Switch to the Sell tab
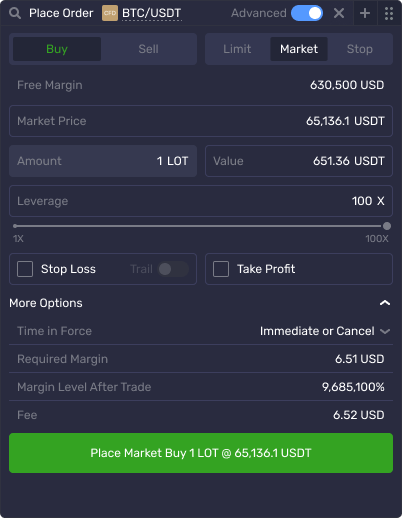This screenshot has width=402, height=518. pos(148,49)
